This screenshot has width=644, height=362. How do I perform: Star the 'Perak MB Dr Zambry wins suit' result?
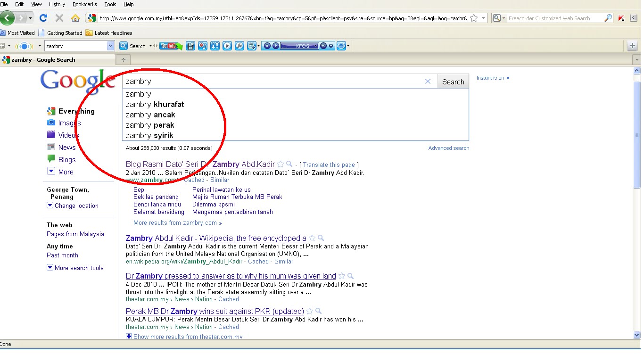click(310, 311)
